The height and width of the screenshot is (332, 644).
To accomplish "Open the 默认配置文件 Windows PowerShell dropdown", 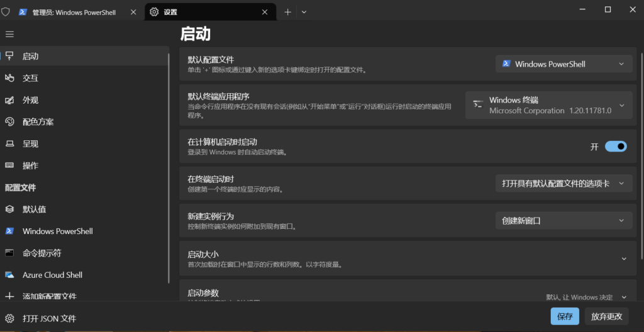I will coord(563,64).
